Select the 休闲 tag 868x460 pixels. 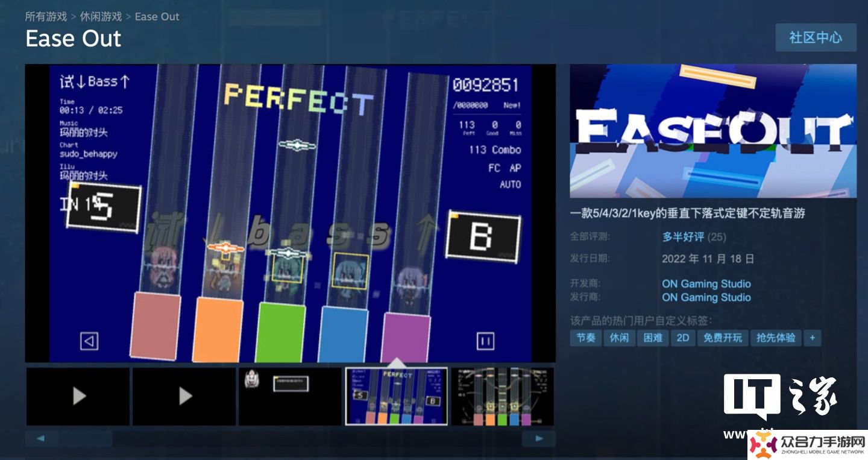pyautogui.click(x=619, y=338)
